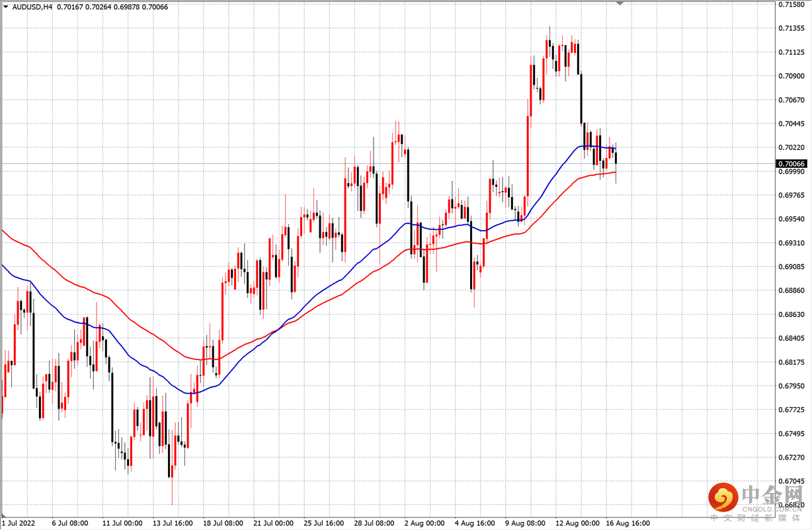
Task: Click price axis label 0.67495
Action: tap(792, 434)
